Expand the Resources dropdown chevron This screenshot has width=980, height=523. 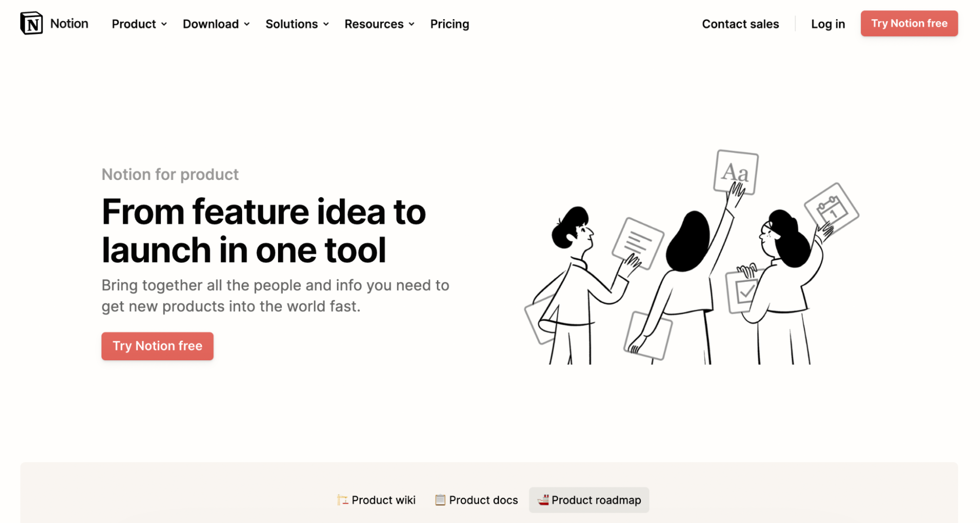[x=411, y=24]
